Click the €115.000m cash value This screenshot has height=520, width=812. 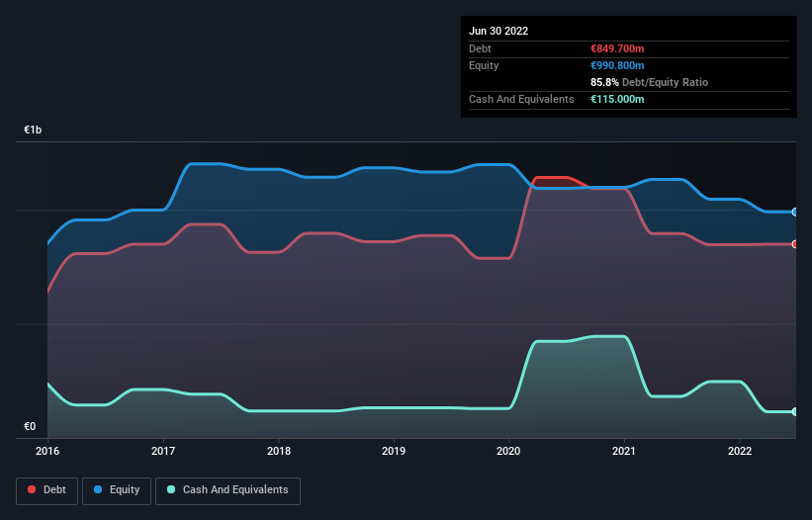617,99
